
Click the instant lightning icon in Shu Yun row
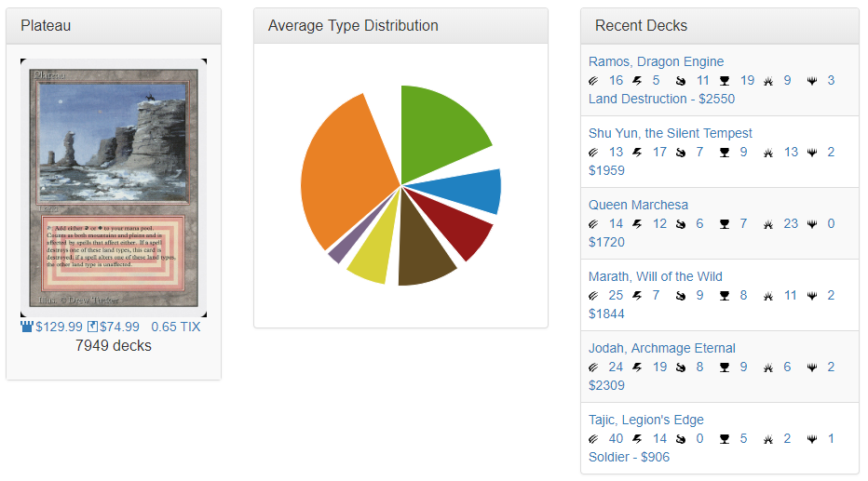[x=638, y=153]
